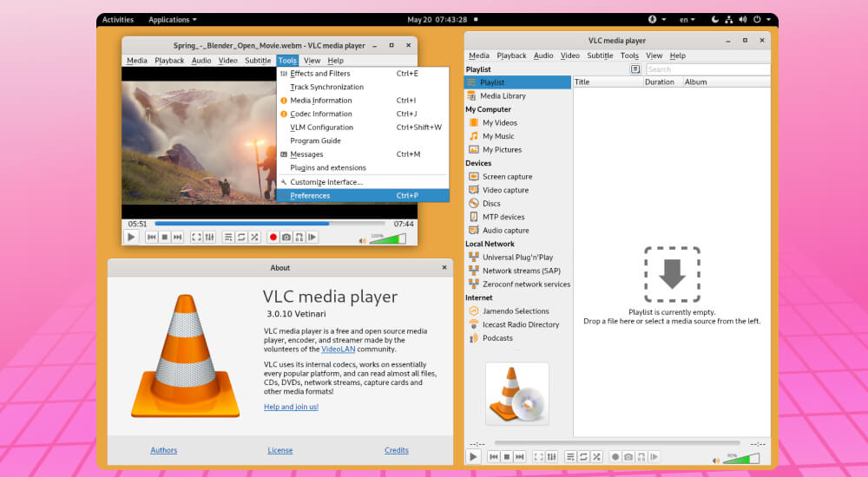The height and width of the screenshot is (477, 868).
Task: Open Universal Plug'n'Play
Action: pos(517,258)
